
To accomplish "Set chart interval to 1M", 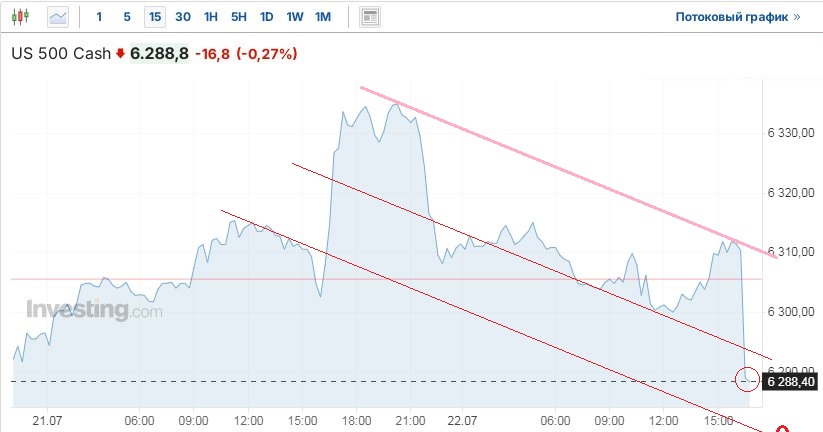I will [x=322, y=17].
